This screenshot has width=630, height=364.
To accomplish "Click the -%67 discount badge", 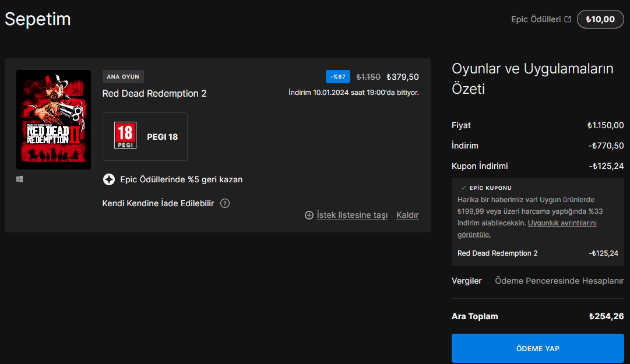I will (x=338, y=77).
